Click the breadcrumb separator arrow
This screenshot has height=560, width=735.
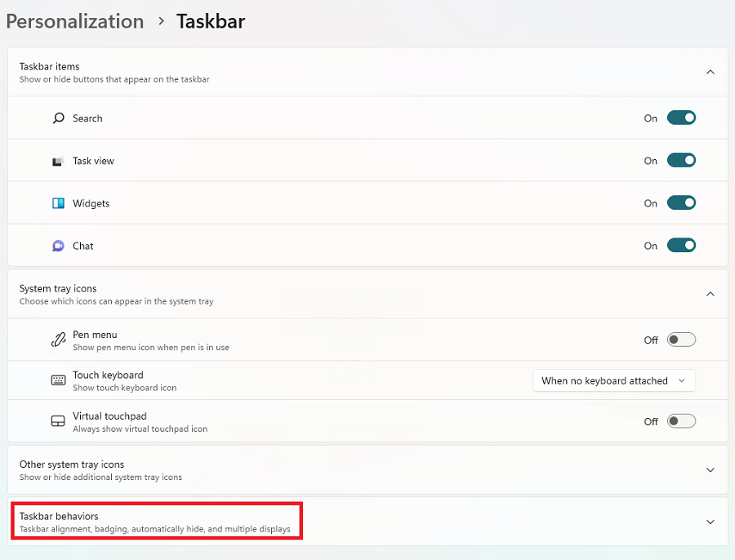pos(161,21)
